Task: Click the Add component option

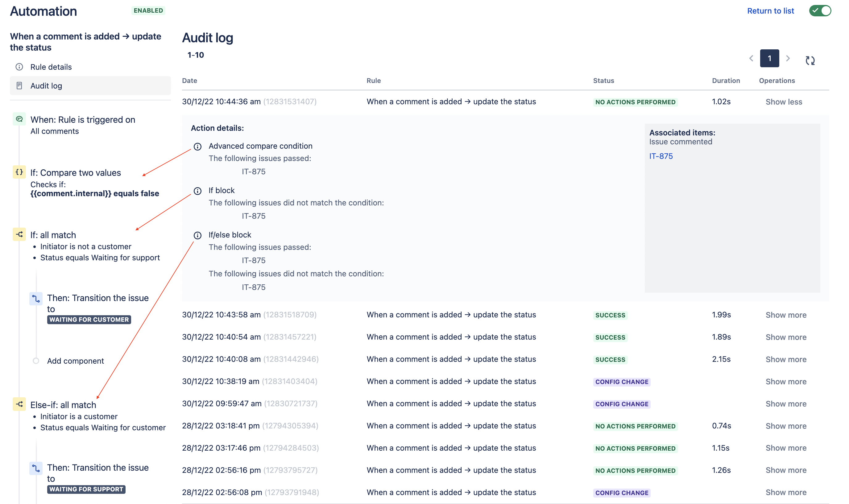Action: [75, 361]
